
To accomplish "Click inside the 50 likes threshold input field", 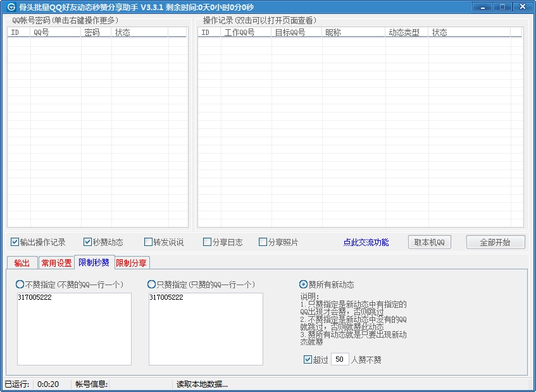I will tap(340, 359).
